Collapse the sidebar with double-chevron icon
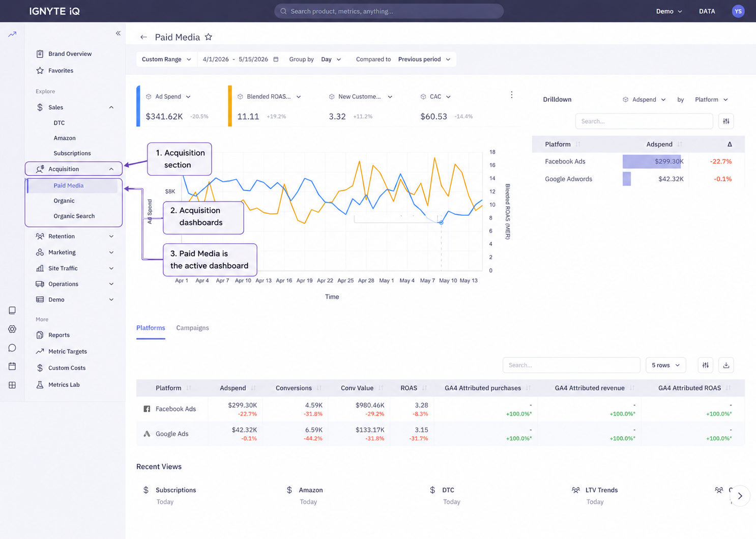Image resolution: width=756 pixels, height=539 pixels. point(118,33)
